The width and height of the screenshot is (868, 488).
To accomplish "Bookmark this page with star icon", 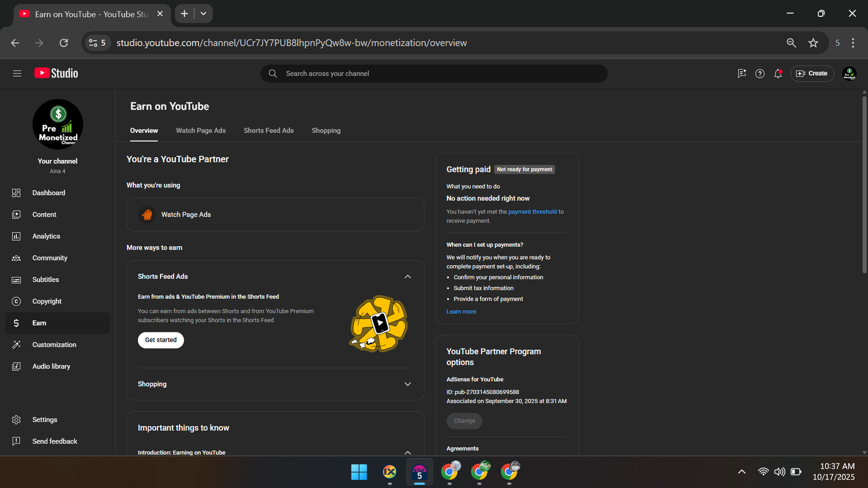I will pyautogui.click(x=813, y=43).
